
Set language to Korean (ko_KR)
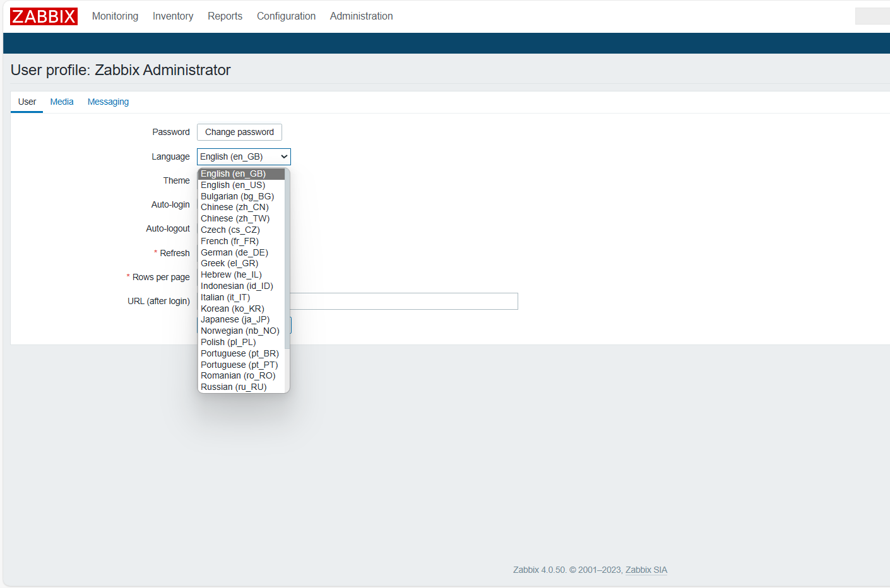click(x=241, y=309)
